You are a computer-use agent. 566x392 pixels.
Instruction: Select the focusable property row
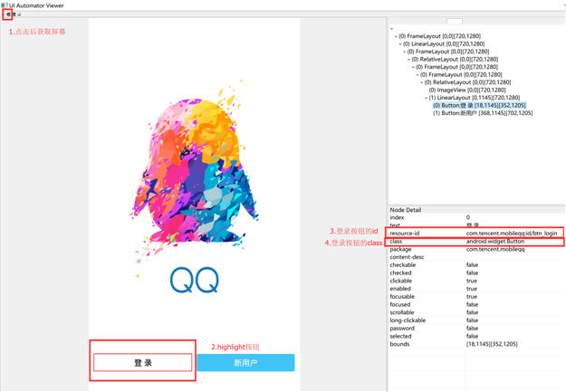(x=476, y=297)
